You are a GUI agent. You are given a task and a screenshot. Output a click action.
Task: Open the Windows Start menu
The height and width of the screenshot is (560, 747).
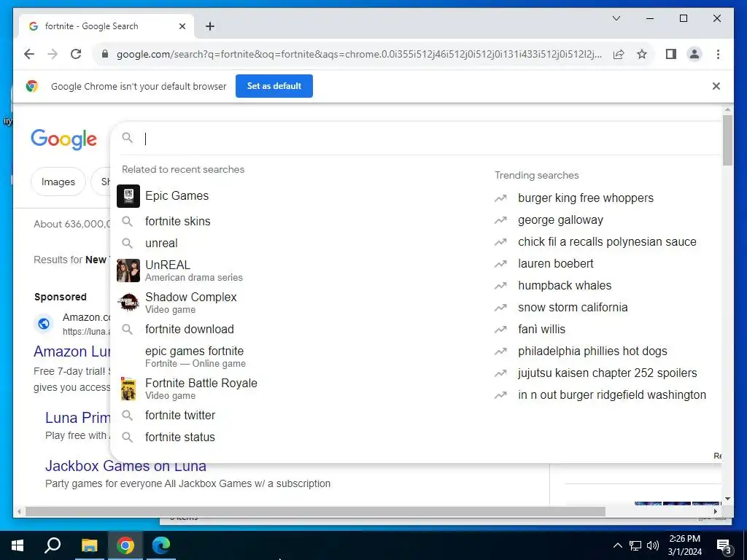18,545
